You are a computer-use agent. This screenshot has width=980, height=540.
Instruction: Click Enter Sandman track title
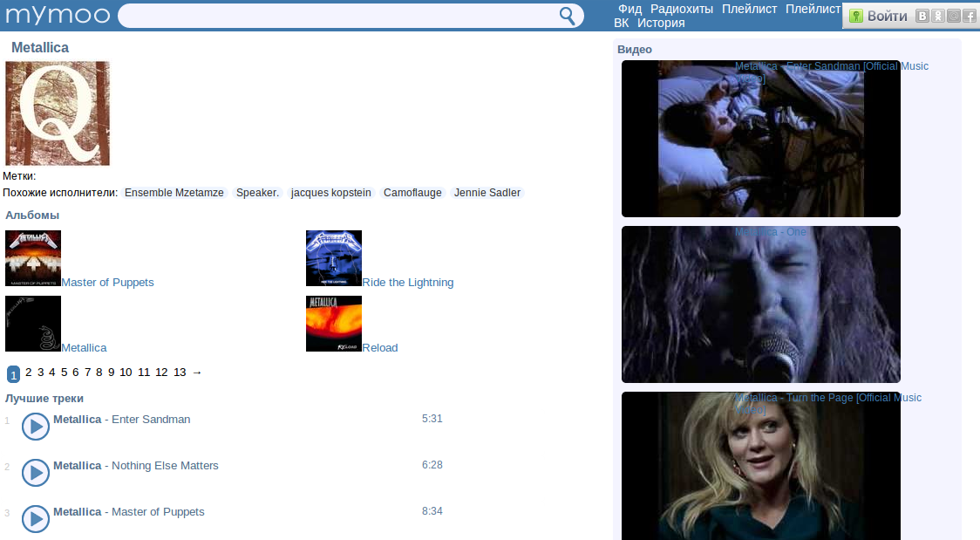(151, 420)
